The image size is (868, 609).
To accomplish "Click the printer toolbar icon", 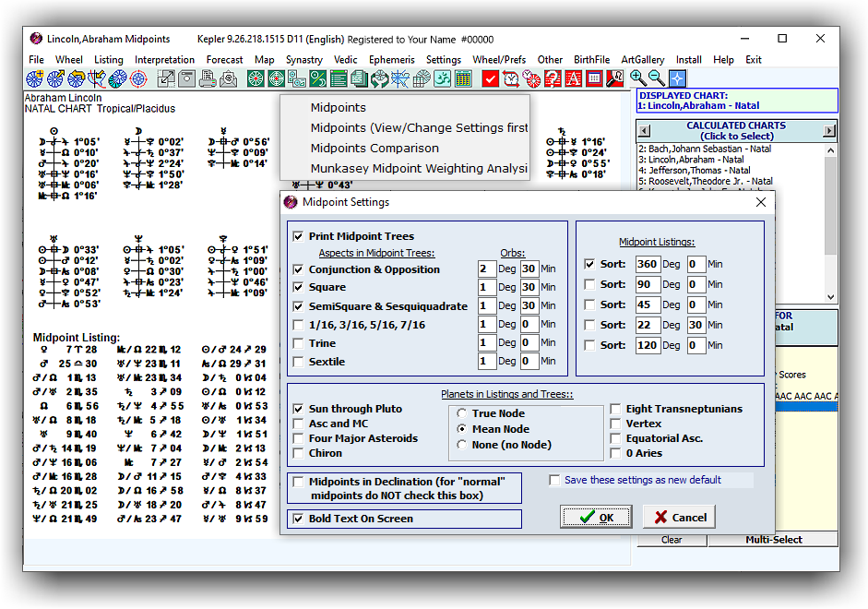I will click(208, 78).
